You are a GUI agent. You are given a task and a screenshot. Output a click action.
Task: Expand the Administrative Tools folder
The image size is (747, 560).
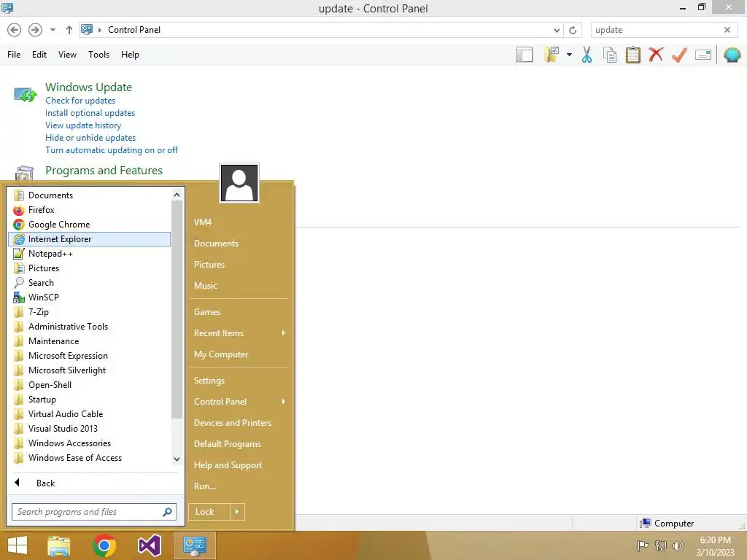tap(90, 327)
